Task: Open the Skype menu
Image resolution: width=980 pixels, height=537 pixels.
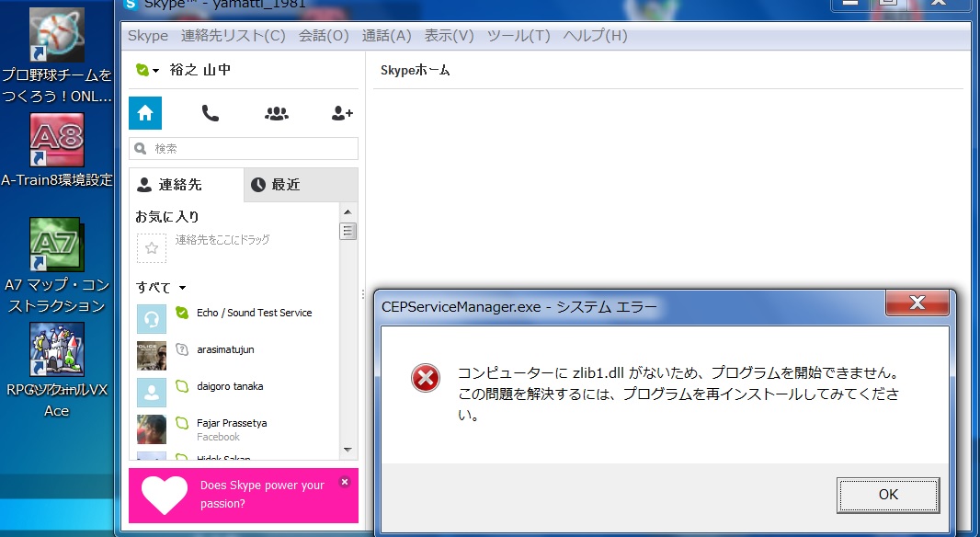Action: pos(148,36)
